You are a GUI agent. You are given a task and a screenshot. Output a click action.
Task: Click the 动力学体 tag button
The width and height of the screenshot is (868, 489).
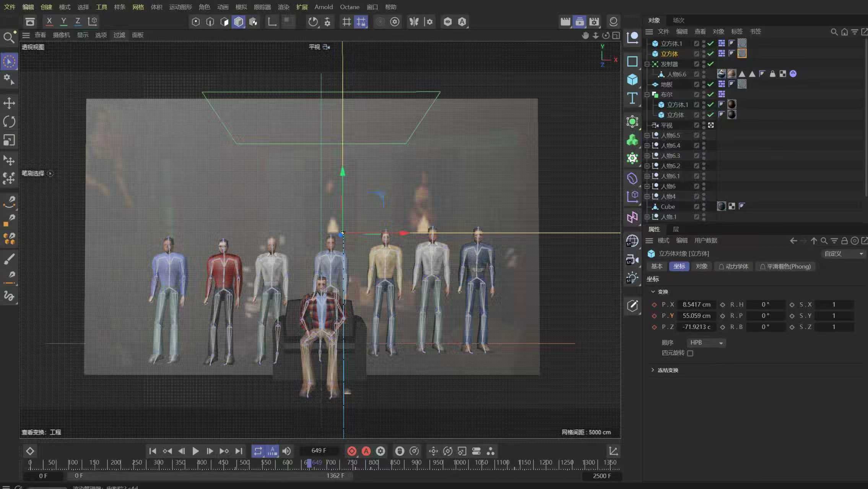(733, 267)
